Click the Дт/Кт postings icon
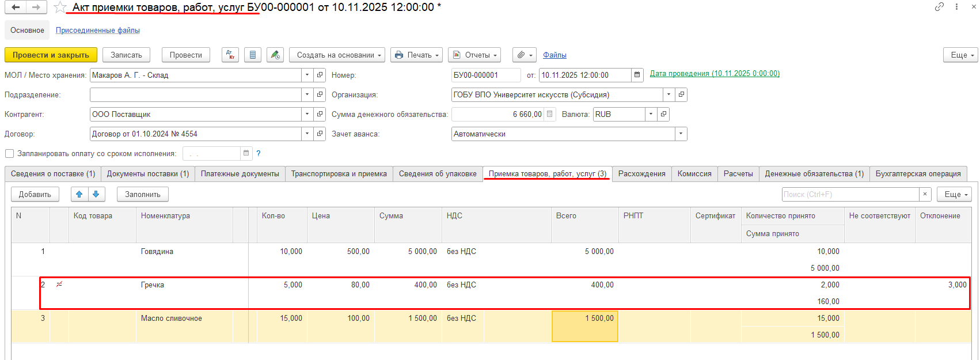 [x=230, y=55]
